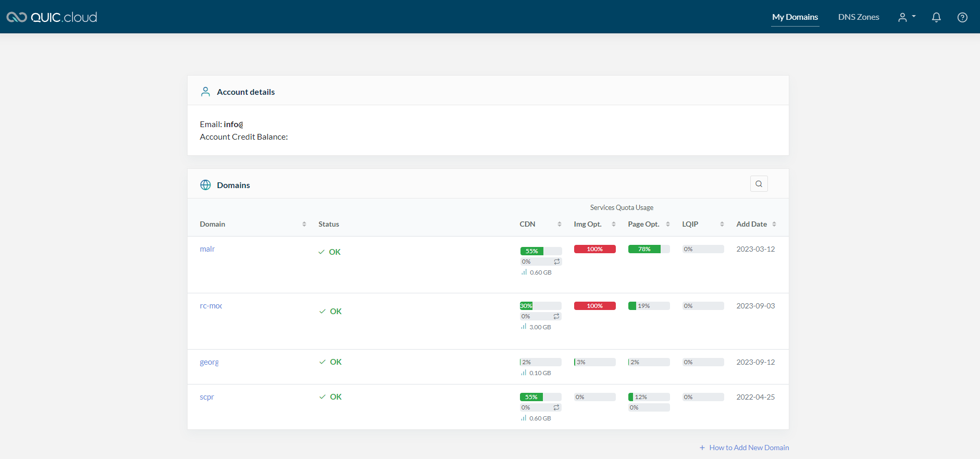Click the 100% Img Opt. bar for rc-moc

594,306
